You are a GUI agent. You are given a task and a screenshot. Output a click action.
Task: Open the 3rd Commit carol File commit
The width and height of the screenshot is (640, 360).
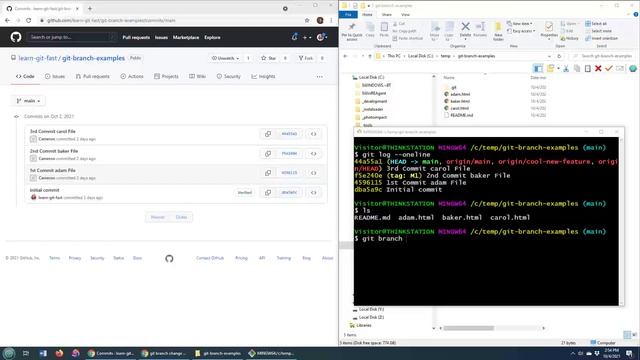(x=53, y=131)
